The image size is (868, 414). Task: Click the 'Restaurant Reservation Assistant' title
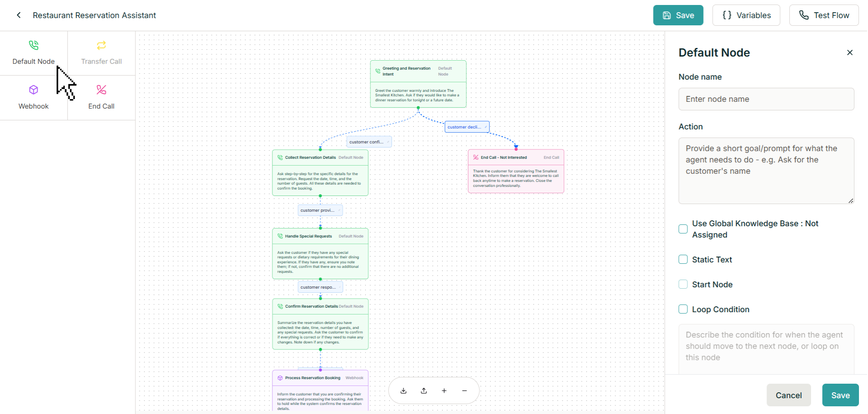pyautogui.click(x=94, y=15)
